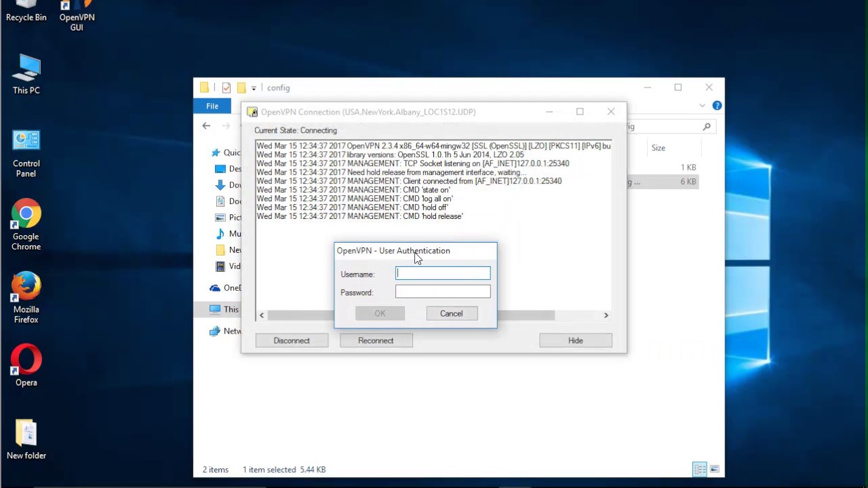The height and width of the screenshot is (488, 868).
Task: Click the Disconnect button
Action: [x=292, y=340]
